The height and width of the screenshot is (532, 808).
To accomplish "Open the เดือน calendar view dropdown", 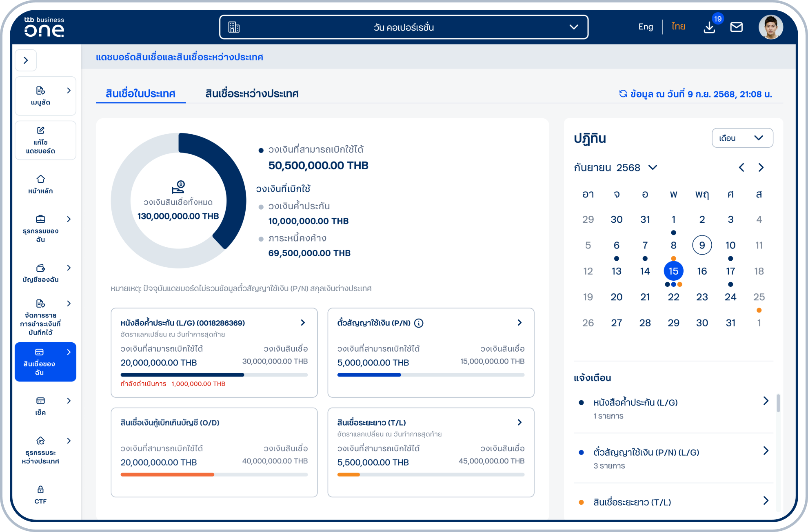I will [x=742, y=138].
